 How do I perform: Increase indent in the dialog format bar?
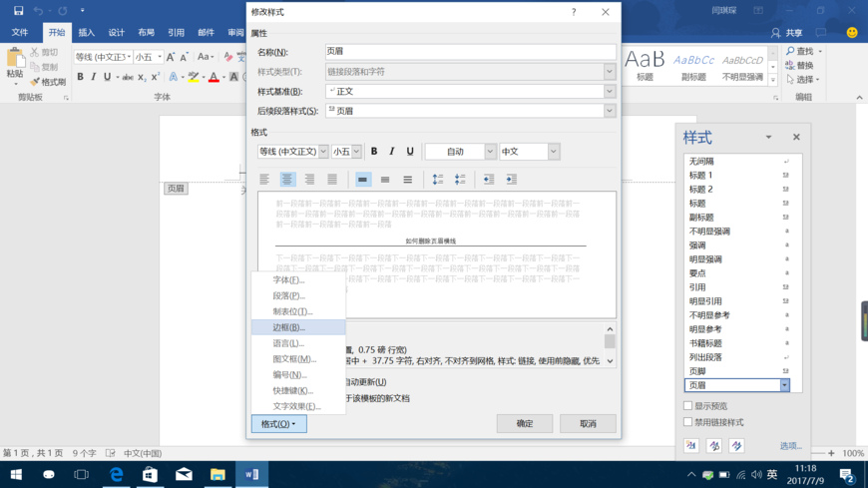512,179
